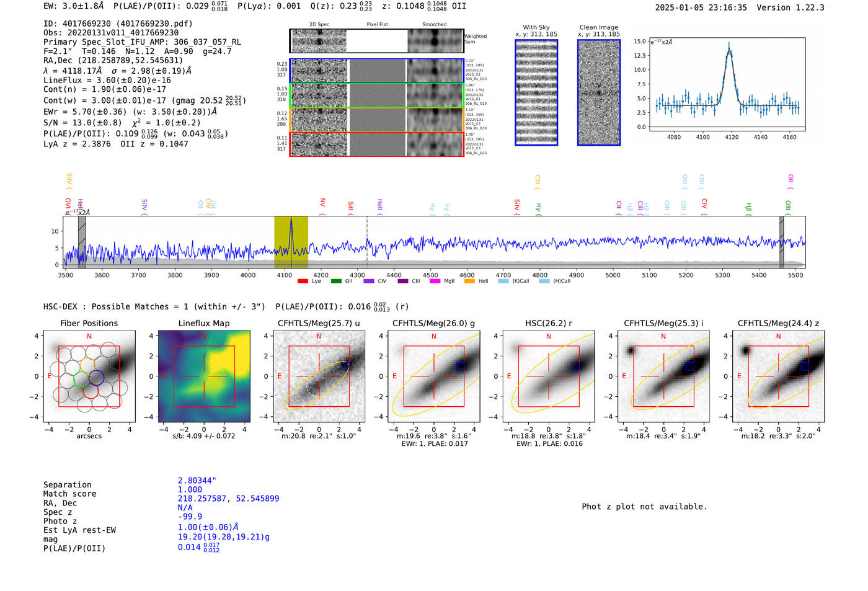
Task: Click the red Lyα legend swatch
Action: click(303, 282)
